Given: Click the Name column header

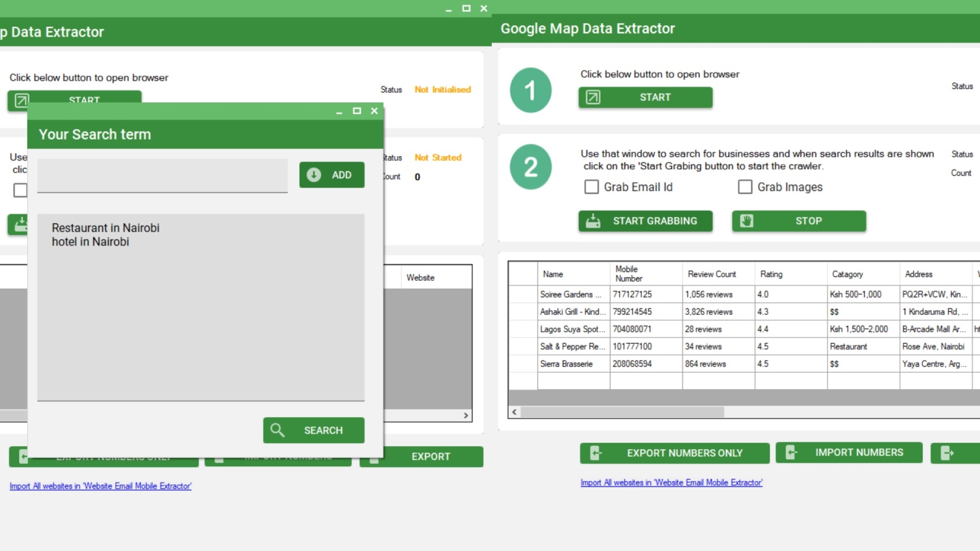Looking at the screenshot, I should click(574, 274).
